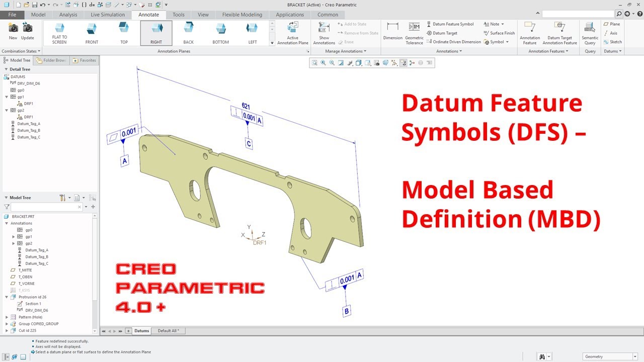Switch to Model ribbon tab
644x362 pixels.
(38, 15)
